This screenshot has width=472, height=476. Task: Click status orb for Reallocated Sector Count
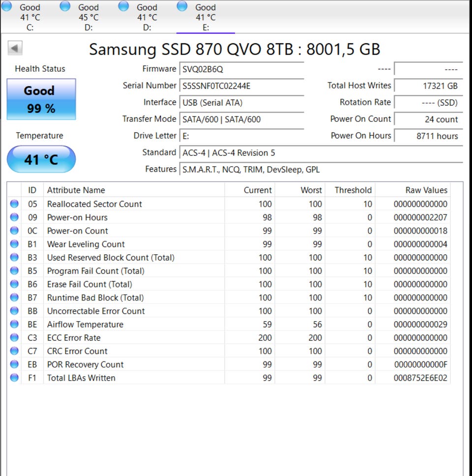tap(14, 204)
